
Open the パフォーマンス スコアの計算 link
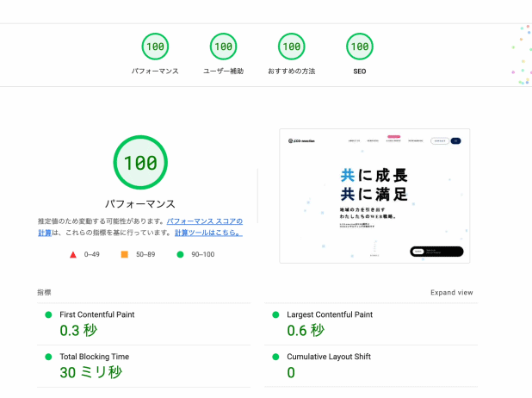click(x=204, y=221)
